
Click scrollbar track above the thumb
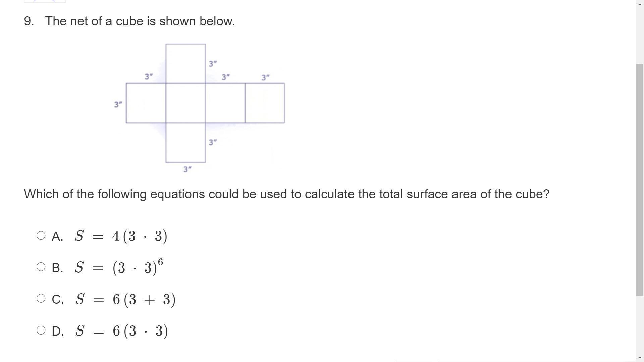click(640, 34)
